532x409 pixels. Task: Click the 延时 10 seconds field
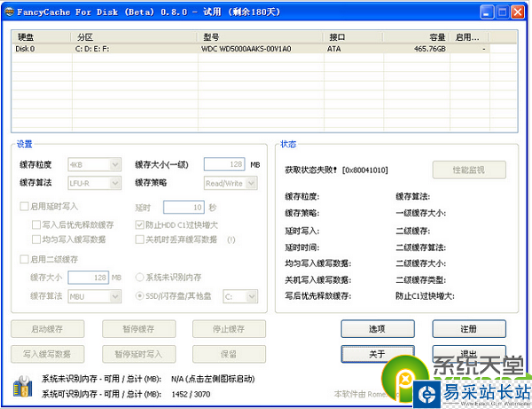(x=184, y=208)
